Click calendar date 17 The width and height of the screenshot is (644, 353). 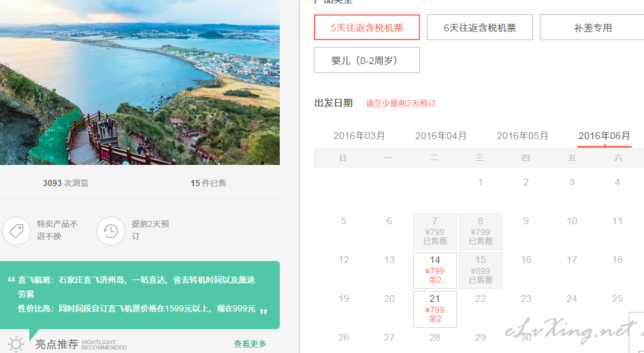pyautogui.click(x=572, y=260)
